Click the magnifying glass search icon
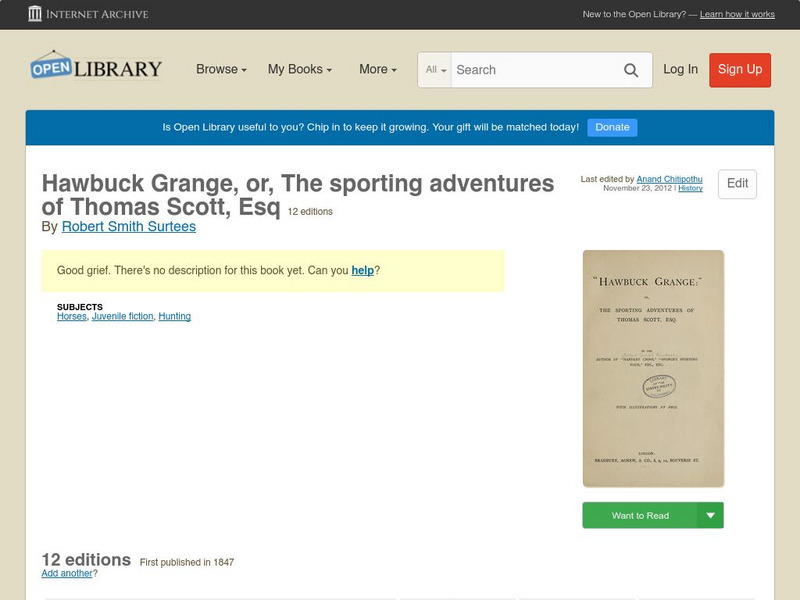800x600 pixels. click(631, 70)
